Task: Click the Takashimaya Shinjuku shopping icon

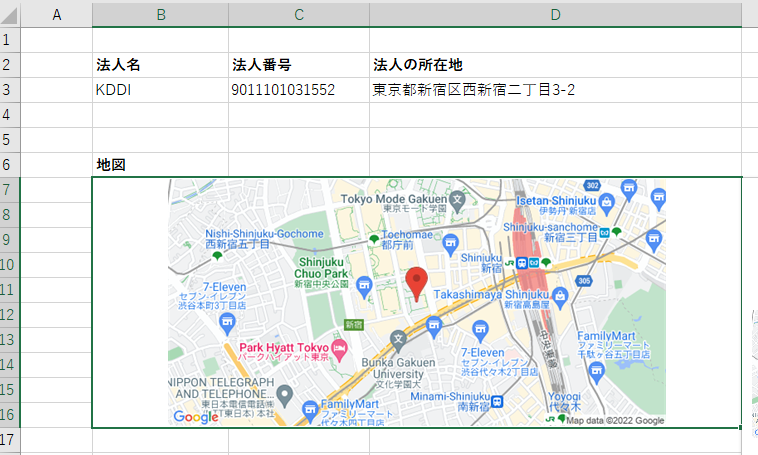Action: tap(560, 295)
